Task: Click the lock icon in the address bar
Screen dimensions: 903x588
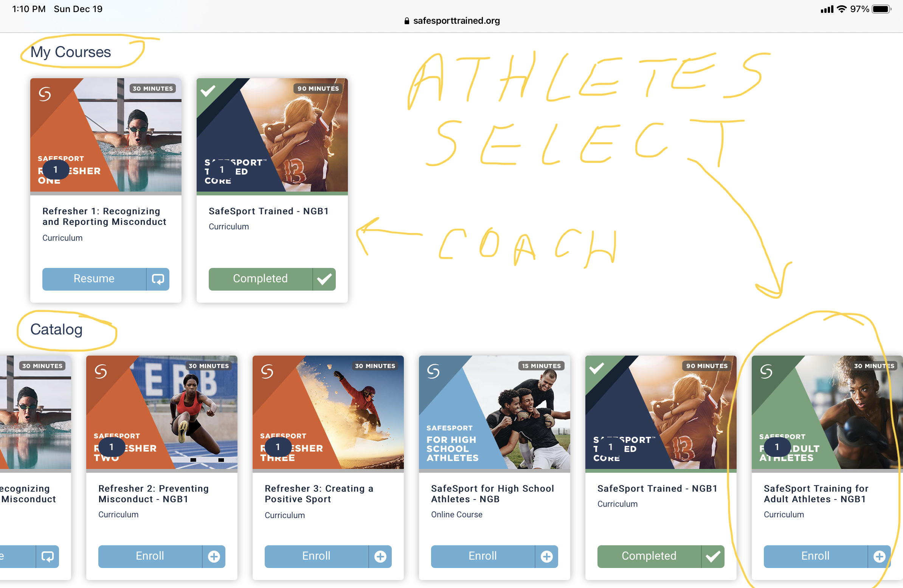Action: tap(407, 21)
